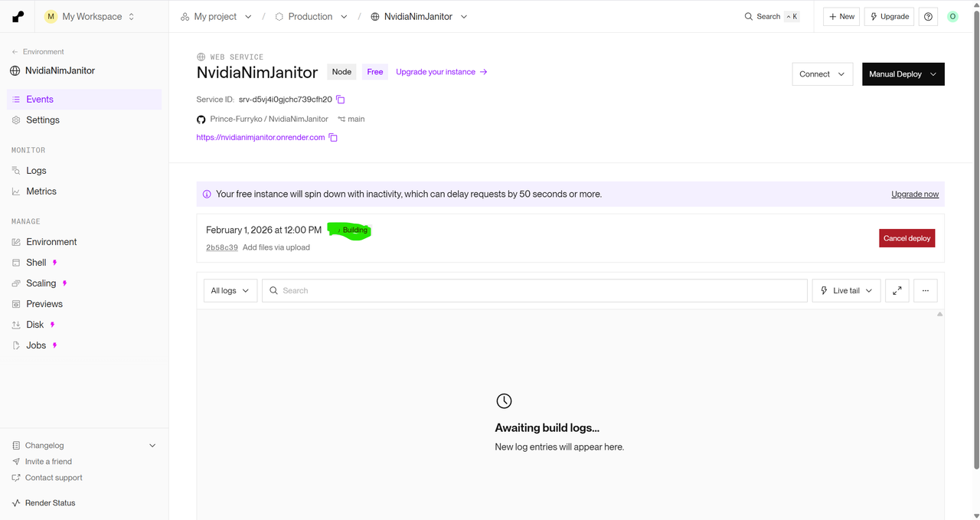The height and width of the screenshot is (520, 980).
Task: Open the My Workspace switcher
Action: [90, 16]
